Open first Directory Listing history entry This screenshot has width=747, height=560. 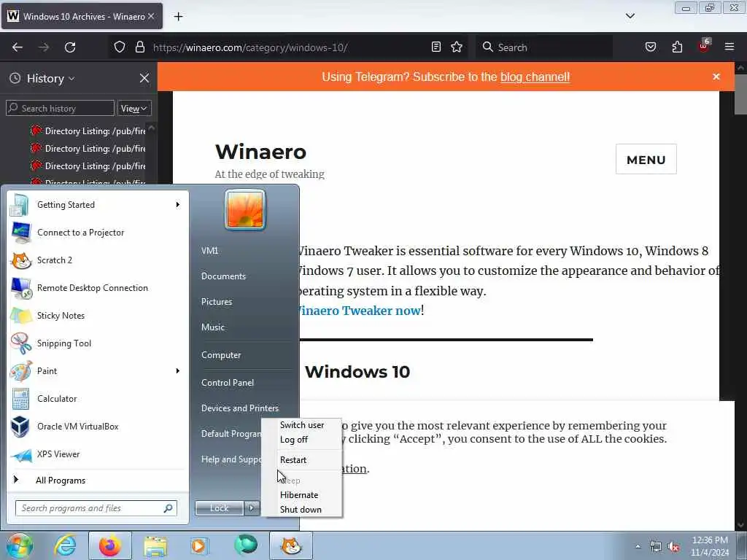[x=88, y=131]
